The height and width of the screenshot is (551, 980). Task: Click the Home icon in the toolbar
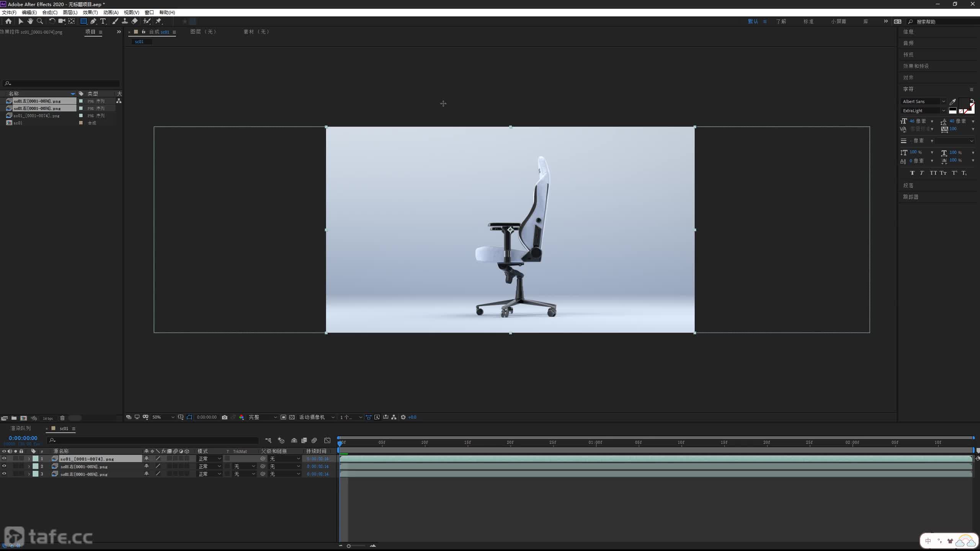[8, 21]
